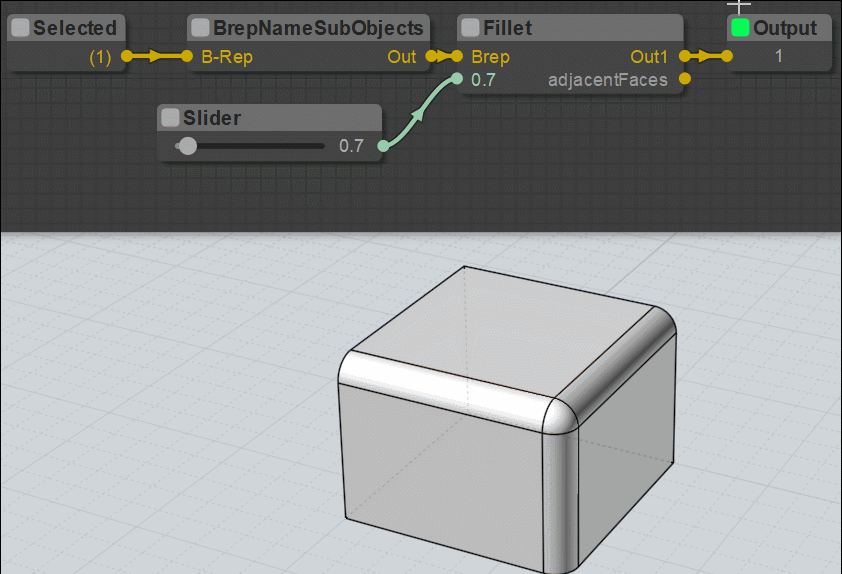Viewport: 842px width, 574px height.
Task: Click the Out1 label on Fillet
Action: click(649, 56)
